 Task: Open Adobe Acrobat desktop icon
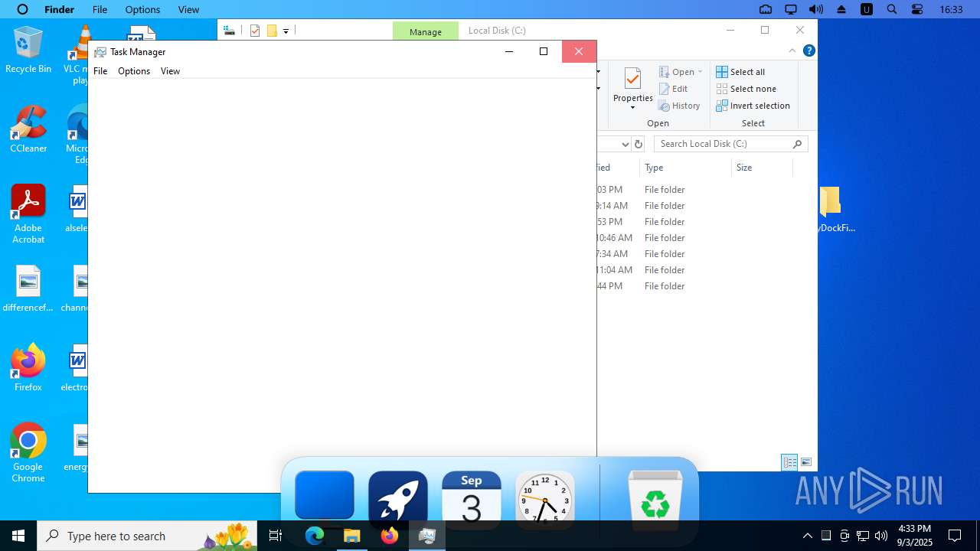click(x=28, y=214)
